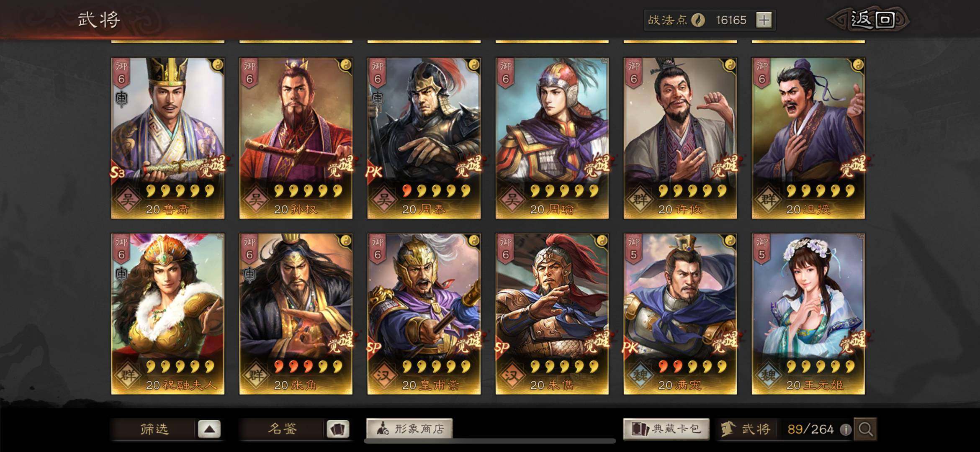The width and height of the screenshot is (980, 452).
Task: Open the card deck icon next to 名鉴
Action: pos(338,429)
